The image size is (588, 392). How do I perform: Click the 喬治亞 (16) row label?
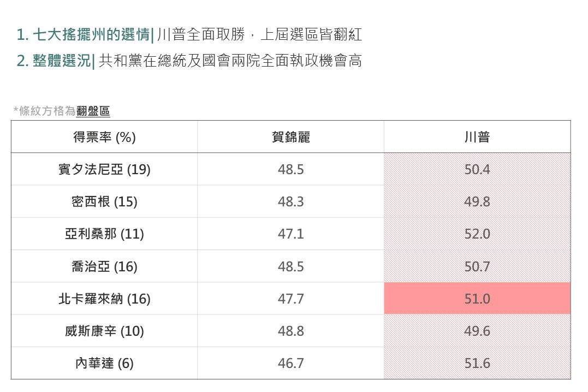click(x=104, y=266)
